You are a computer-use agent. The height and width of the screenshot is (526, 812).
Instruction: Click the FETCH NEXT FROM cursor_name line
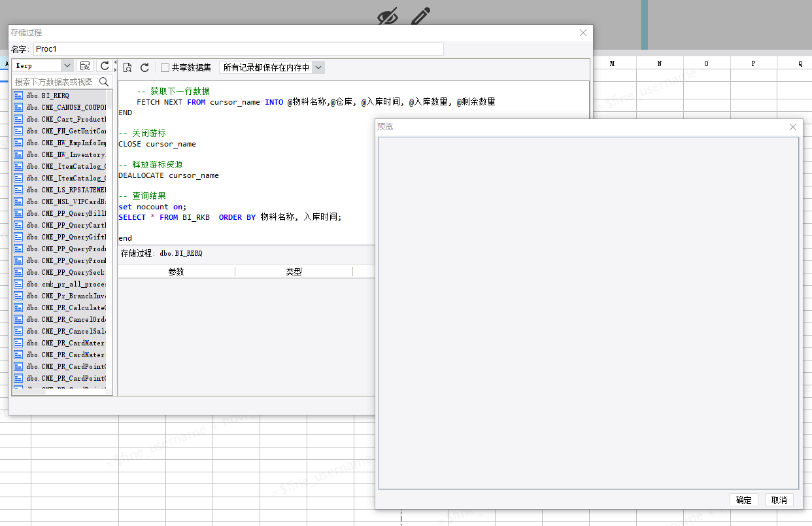(x=316, y=102)
